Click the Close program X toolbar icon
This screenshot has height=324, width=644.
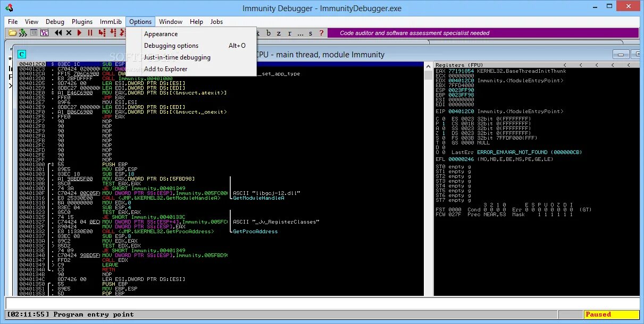(x=69, y=33)
